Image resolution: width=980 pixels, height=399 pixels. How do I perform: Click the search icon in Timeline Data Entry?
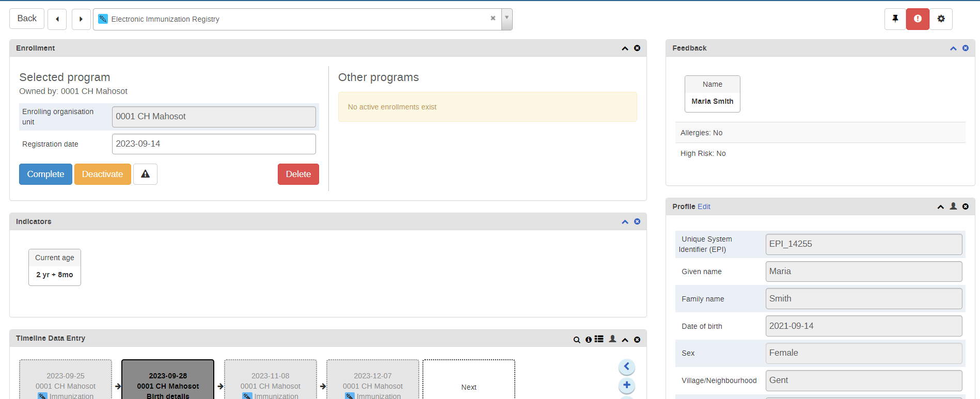pyautogui.click(x=577, y=340)
